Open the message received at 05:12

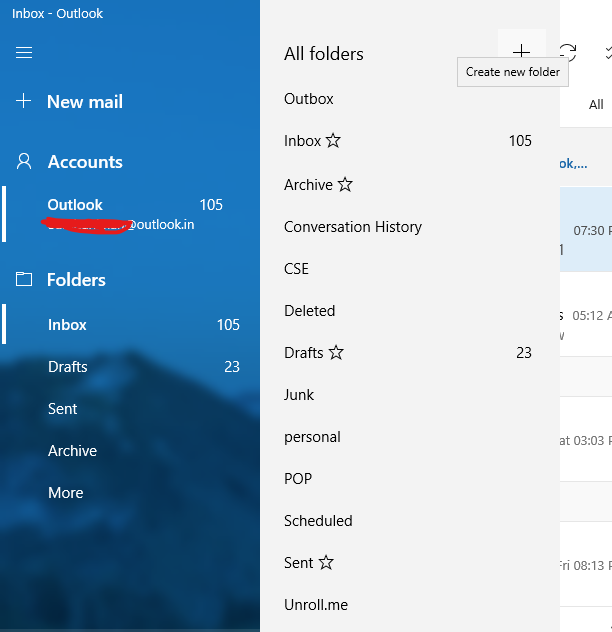pyautogui.click(x=586, y=314)
